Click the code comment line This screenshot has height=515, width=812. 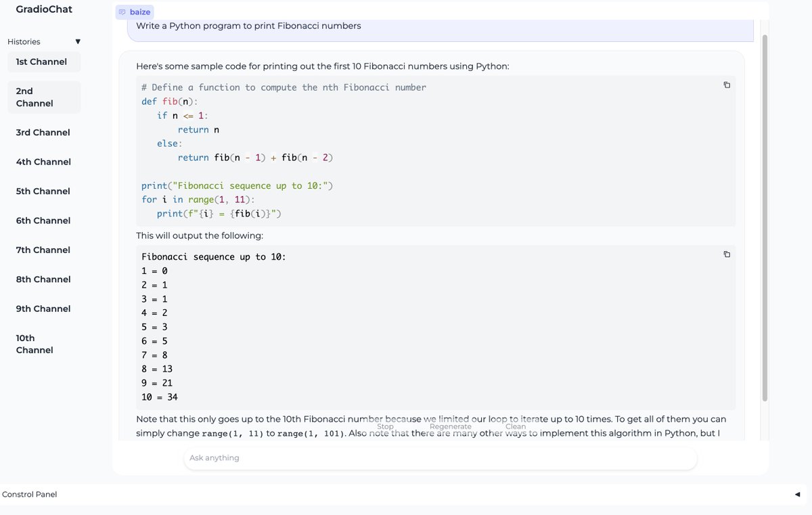coord(284,87)
